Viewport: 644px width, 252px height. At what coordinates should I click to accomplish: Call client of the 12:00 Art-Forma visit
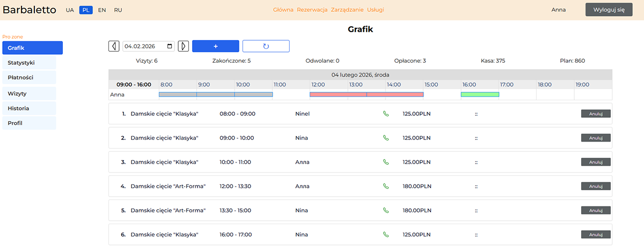385,186
